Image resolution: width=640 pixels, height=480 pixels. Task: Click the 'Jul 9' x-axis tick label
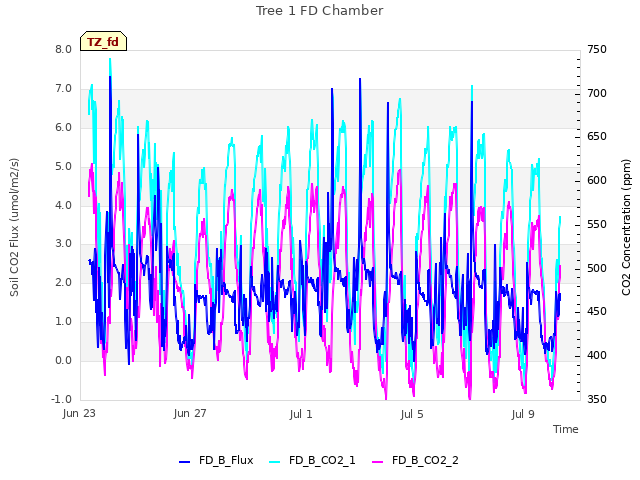click(523, 414)
